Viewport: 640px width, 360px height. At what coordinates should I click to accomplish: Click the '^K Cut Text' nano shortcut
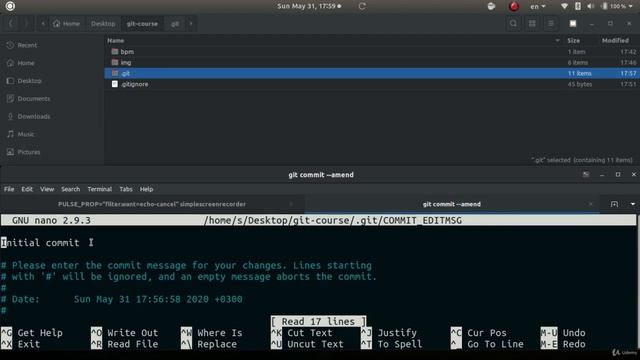302,333
